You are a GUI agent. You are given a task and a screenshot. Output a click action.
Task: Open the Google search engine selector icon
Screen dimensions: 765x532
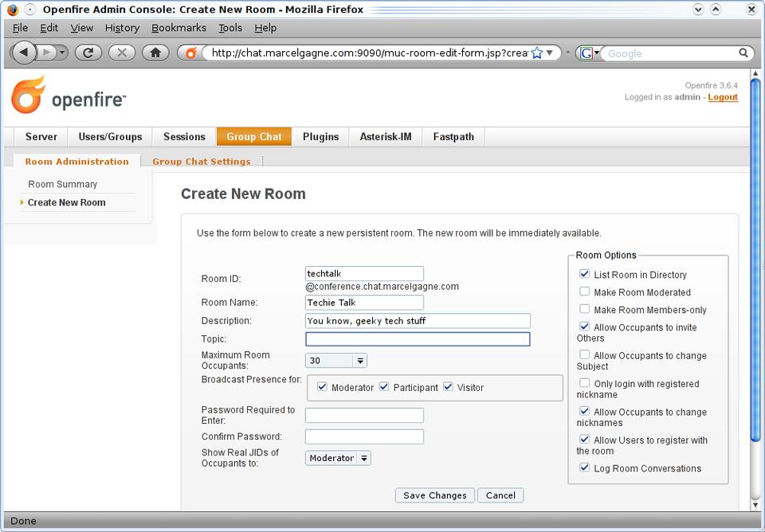coord(589,53)
